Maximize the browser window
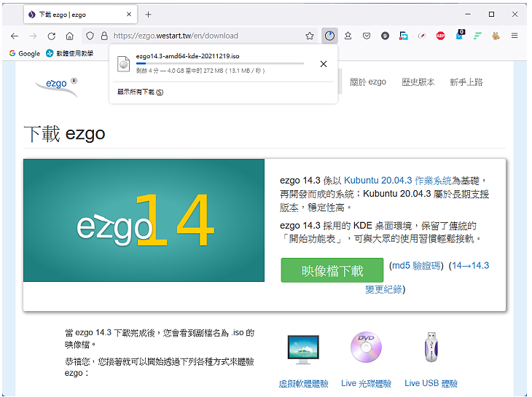The width and height of the screenshot is (532, 397). 491,15
